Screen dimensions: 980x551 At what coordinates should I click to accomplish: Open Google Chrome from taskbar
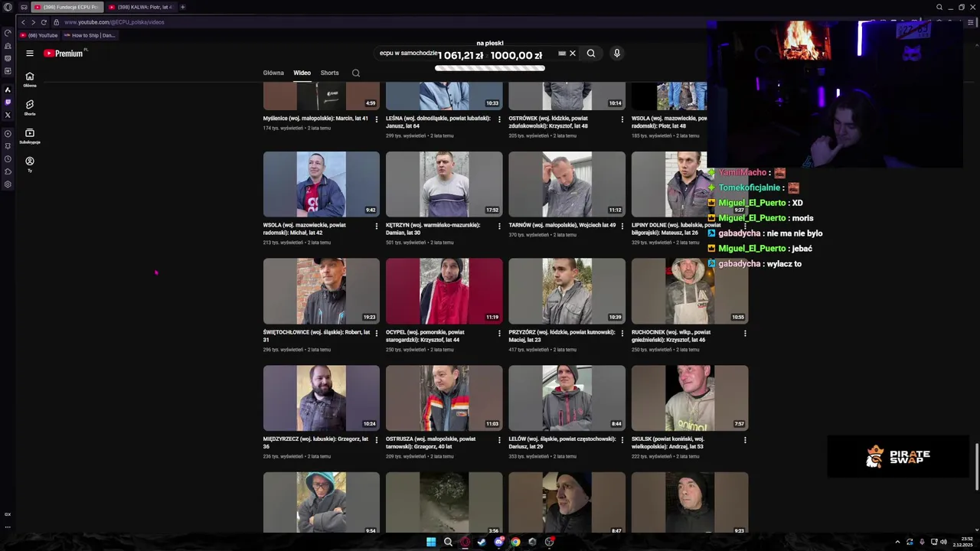click(515, 542)
